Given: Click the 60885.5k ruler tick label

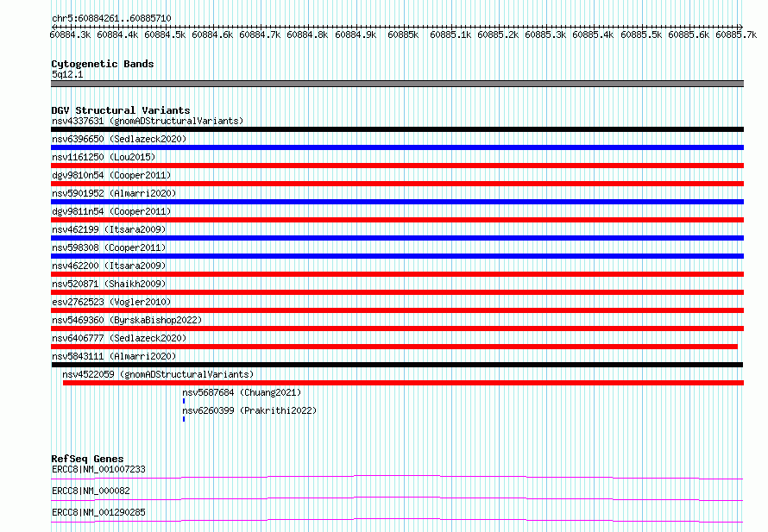Looking at the screenshot, I should 641,34.
